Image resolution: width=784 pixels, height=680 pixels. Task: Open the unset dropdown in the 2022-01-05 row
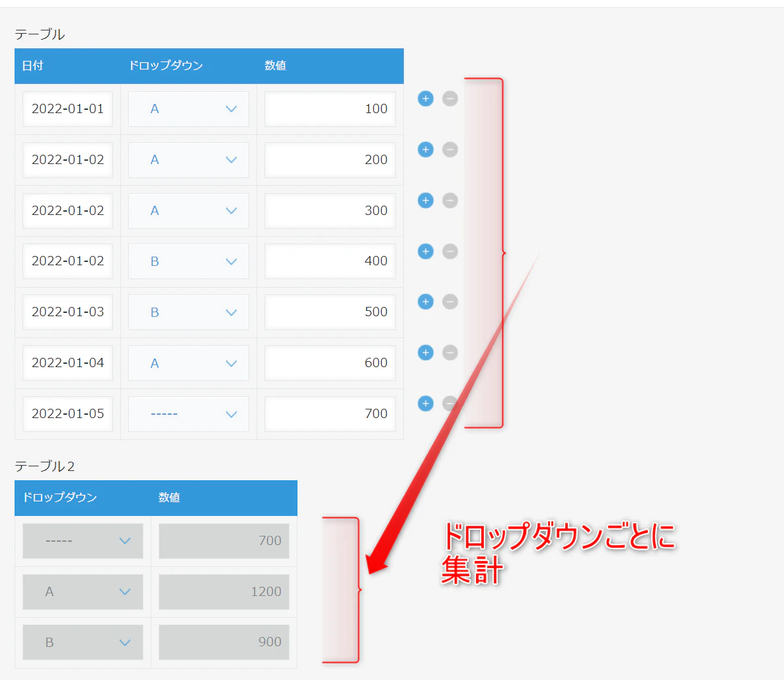click(x=188, y=414)
